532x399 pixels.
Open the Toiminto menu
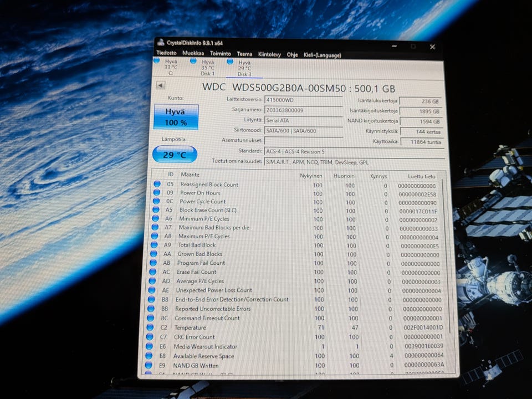[220, 53]
